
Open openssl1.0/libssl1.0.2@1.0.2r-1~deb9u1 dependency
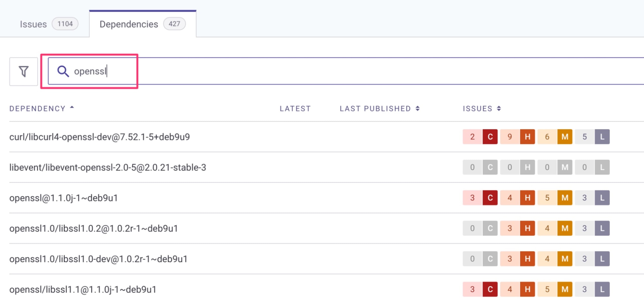tap(94, 229)
